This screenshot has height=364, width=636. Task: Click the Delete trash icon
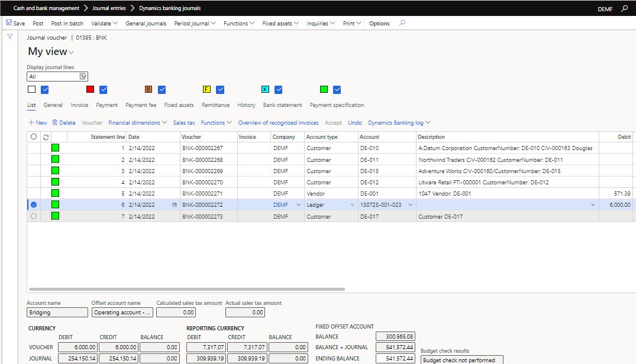click(55, 123)
